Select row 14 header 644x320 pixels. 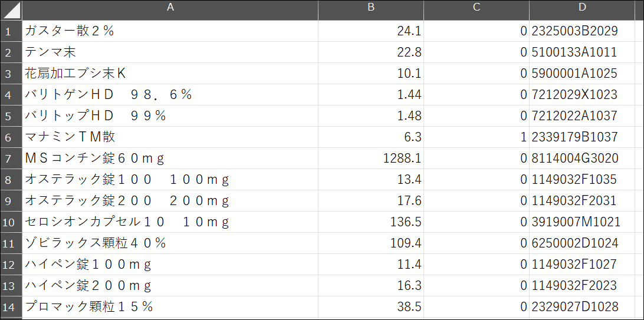pyautogui.click(x=11, y=307)
